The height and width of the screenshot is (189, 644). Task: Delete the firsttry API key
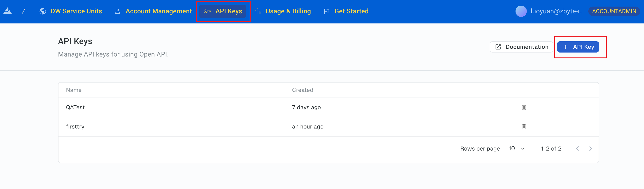(524, 127)
